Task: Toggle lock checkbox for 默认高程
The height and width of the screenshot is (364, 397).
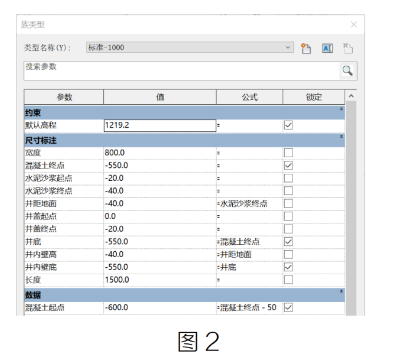Action: point(288,125)
